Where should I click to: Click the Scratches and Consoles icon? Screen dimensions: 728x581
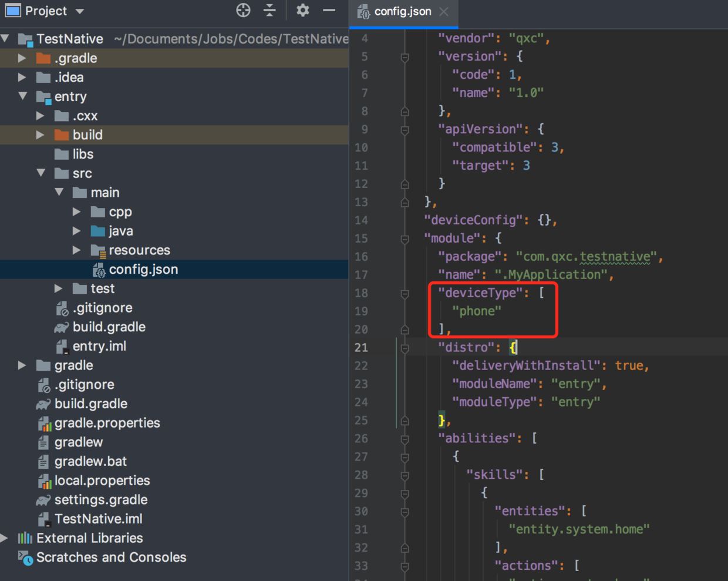tap(25, 558)
